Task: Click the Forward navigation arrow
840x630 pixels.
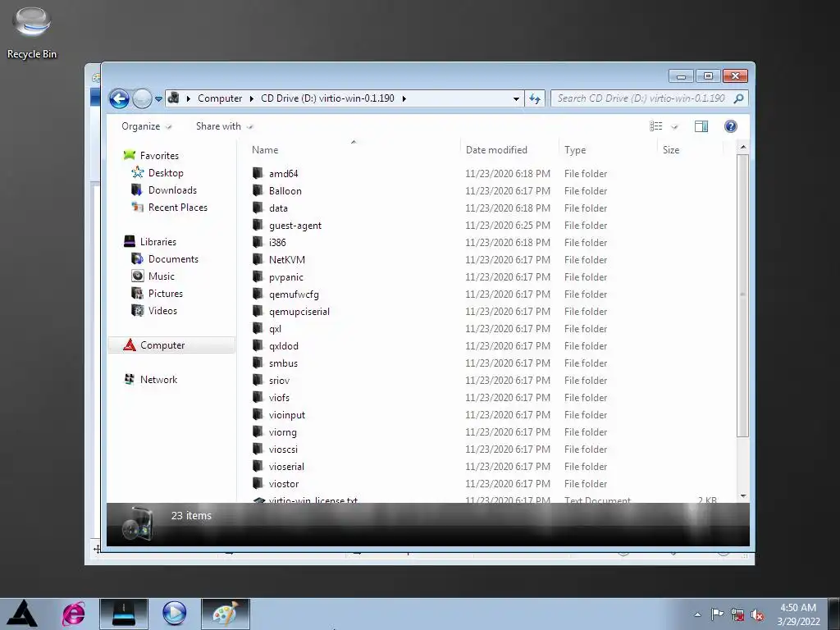Action: click(142, 98)
